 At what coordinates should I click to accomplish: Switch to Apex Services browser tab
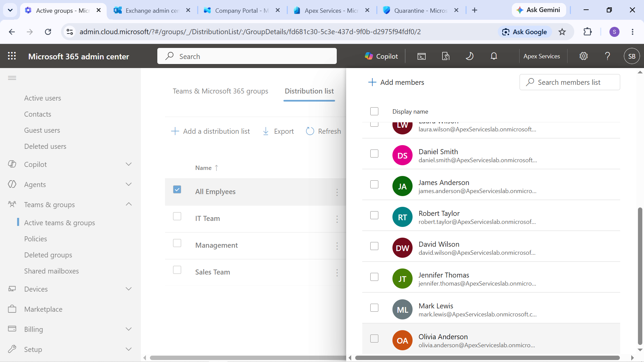click(331, 10)
